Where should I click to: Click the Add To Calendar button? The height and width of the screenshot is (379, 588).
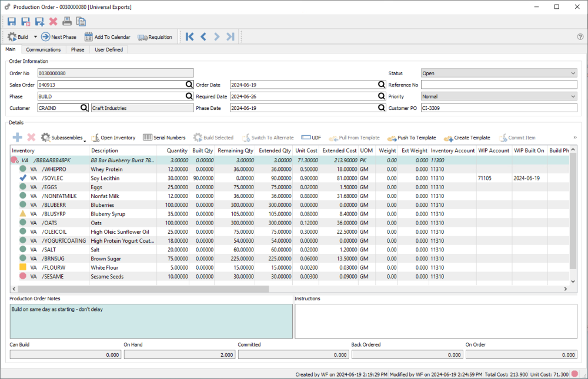coord(108,37)
